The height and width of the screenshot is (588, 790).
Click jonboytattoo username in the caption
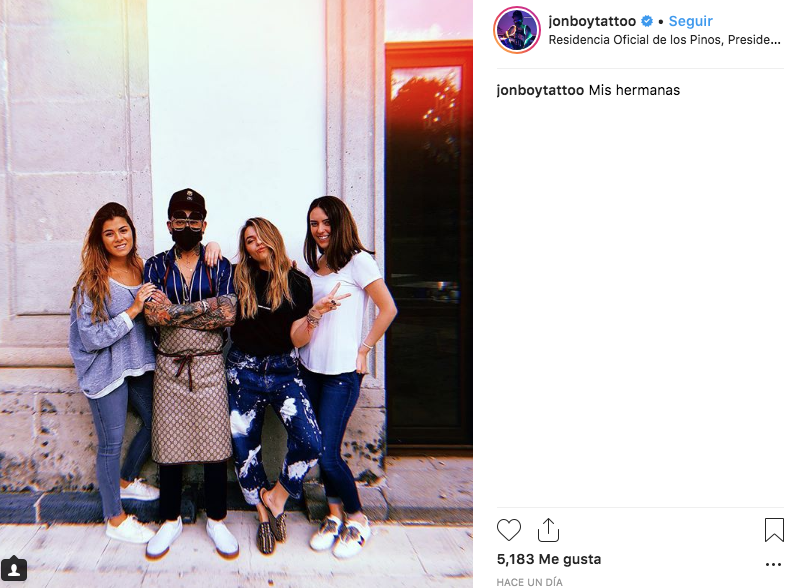click(540, 90)
